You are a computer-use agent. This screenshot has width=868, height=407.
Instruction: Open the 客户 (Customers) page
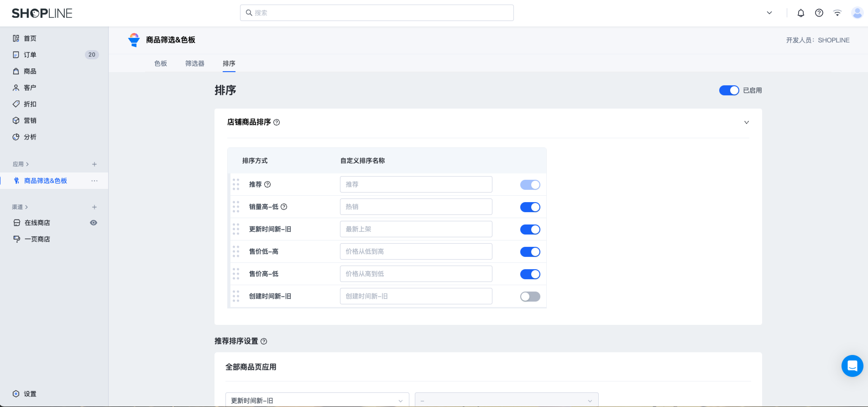click(30, 87)
